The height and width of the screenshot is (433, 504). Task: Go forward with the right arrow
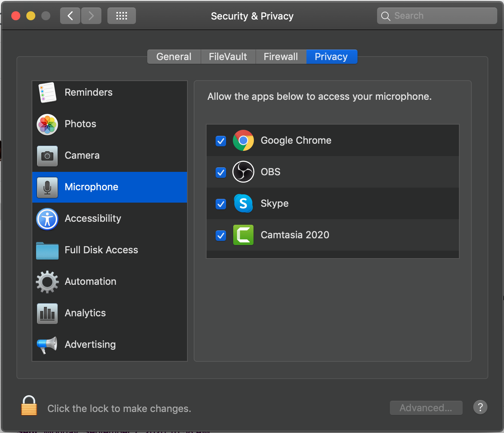(x=91, y=16)
